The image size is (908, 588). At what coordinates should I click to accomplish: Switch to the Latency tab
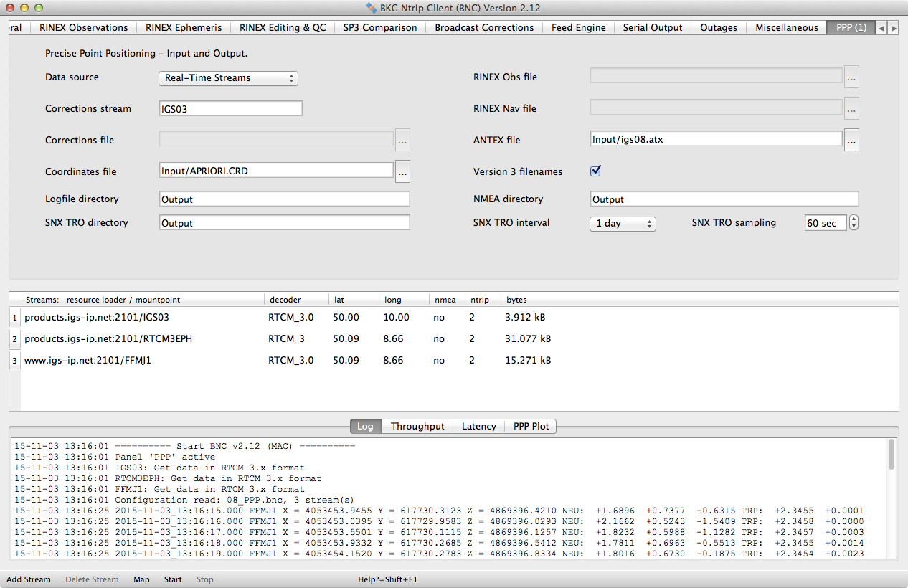coord(478,426)
